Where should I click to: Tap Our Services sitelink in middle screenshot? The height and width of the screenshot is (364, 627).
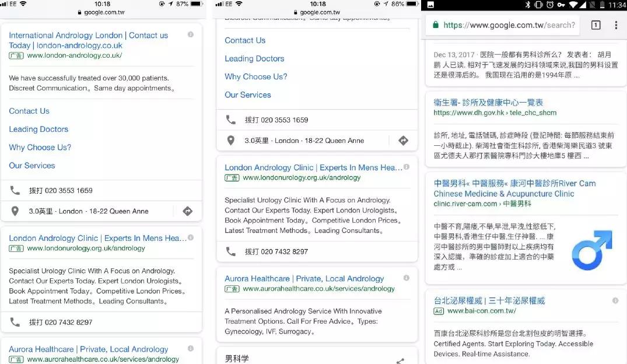(248, 95)
